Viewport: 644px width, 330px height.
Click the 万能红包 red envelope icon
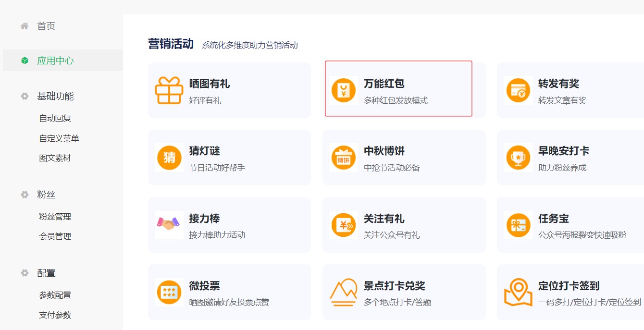pyautogui.click(x=344, y=90)
